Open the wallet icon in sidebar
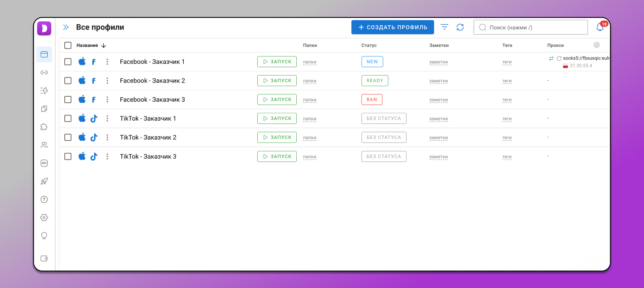This screenshot has height=288, width=644. (x=44, y=258)
